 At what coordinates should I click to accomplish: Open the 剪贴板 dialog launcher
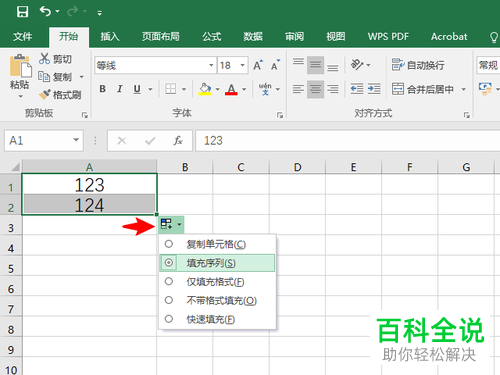point(85,115)
